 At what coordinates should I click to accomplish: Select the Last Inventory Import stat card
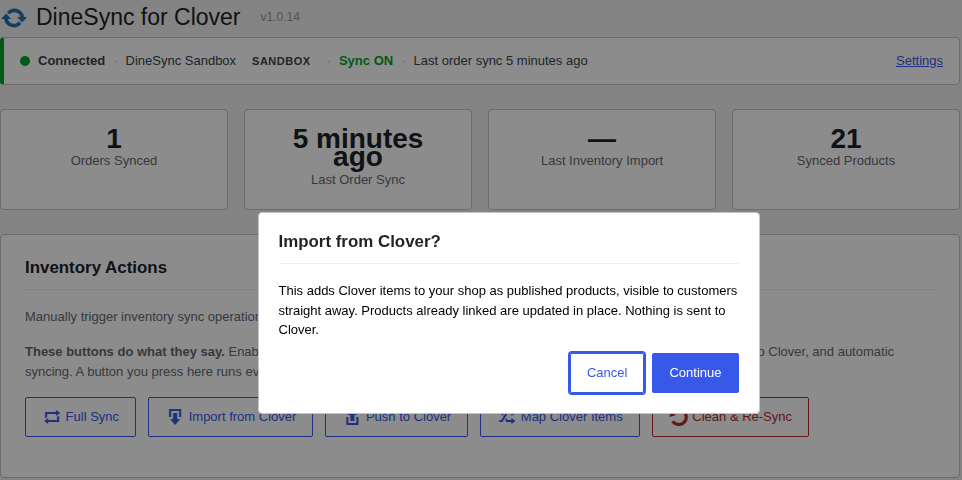602,160
